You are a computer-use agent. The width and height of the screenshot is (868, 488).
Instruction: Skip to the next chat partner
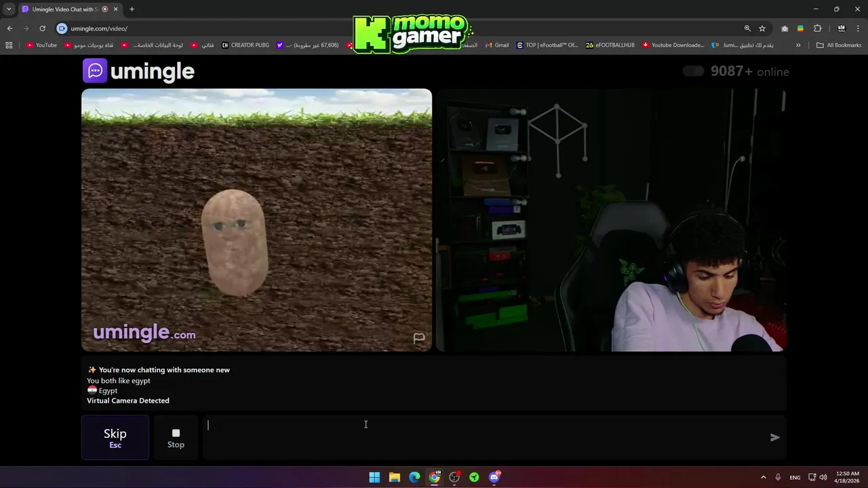(115, 437)
